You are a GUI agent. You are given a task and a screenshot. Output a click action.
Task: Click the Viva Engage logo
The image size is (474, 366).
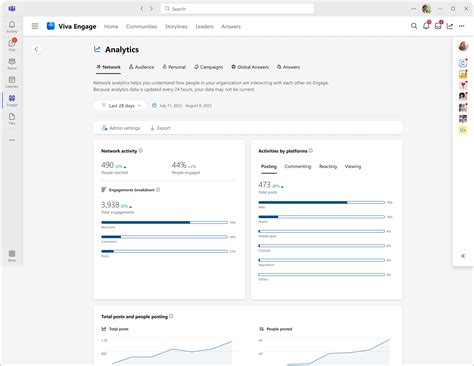coord(51,26)
